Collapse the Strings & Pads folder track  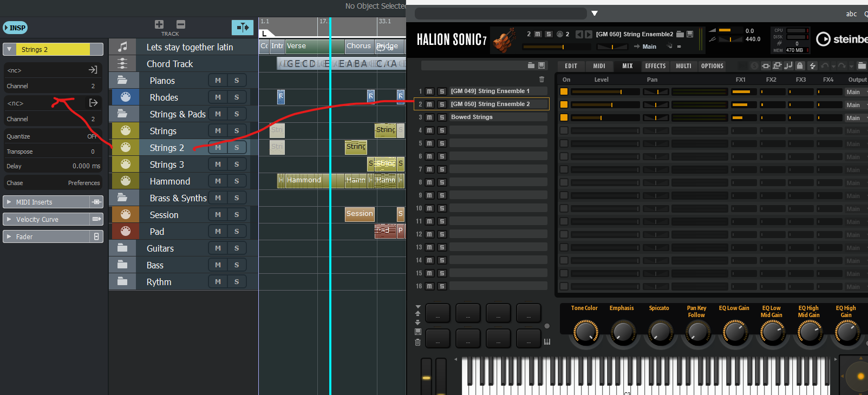coord(122,114)
